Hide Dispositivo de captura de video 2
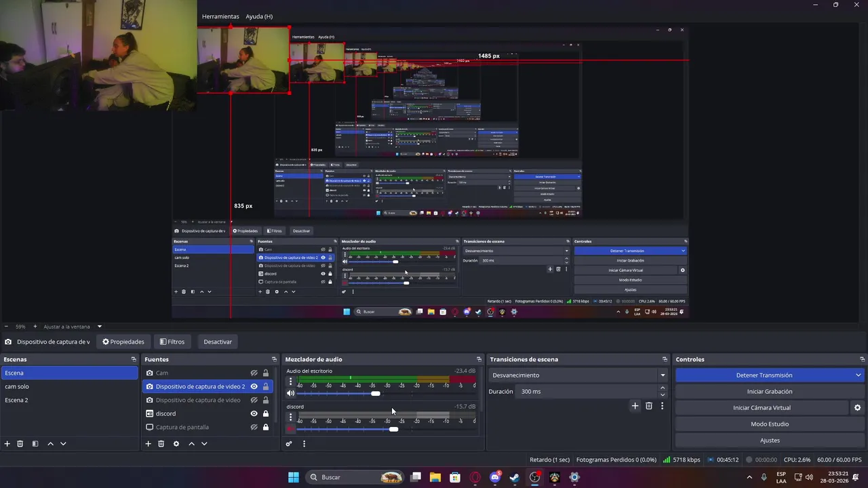 (x=254, y=386)
